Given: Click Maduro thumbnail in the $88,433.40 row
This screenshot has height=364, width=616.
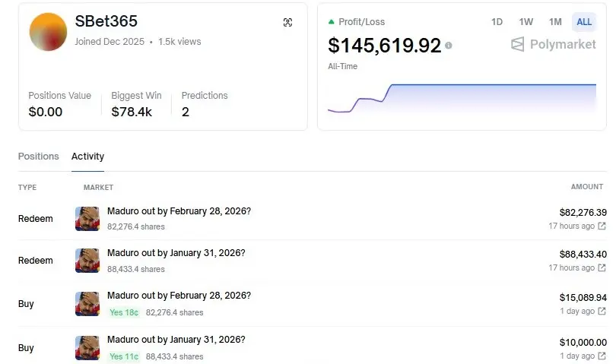Looking at the screenshot, I should (87, 261).
